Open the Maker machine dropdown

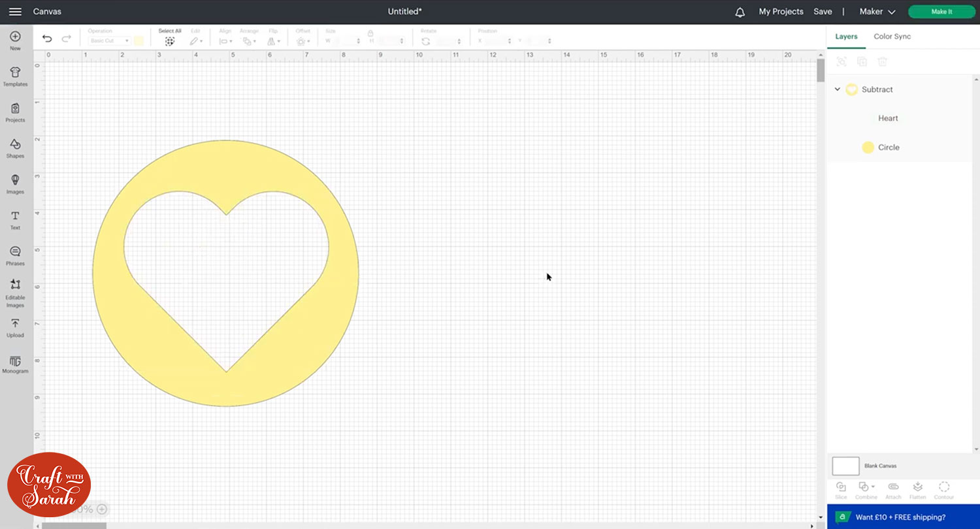tap(877, 12)
